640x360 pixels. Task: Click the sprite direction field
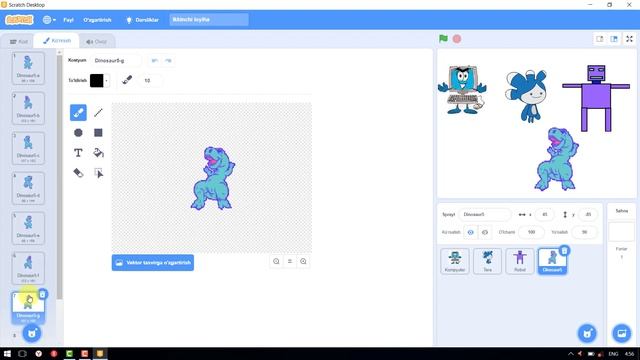click(x=584, y=232)
